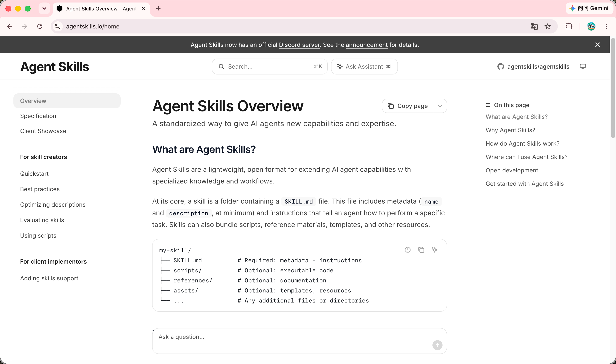Click the Google Translate icon in address bar
Image resolution: width=616 pixels, height=364 pixels.
click(x=534, y=26)
